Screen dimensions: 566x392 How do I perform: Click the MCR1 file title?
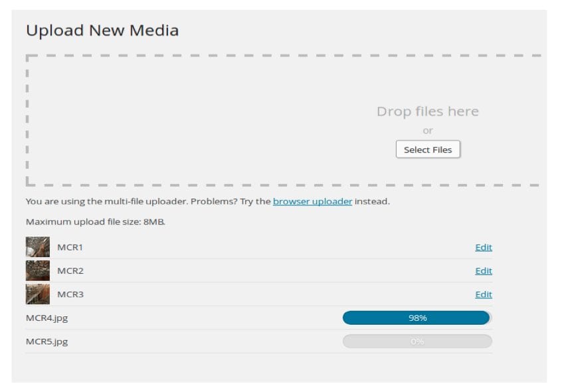coord(70,247)
